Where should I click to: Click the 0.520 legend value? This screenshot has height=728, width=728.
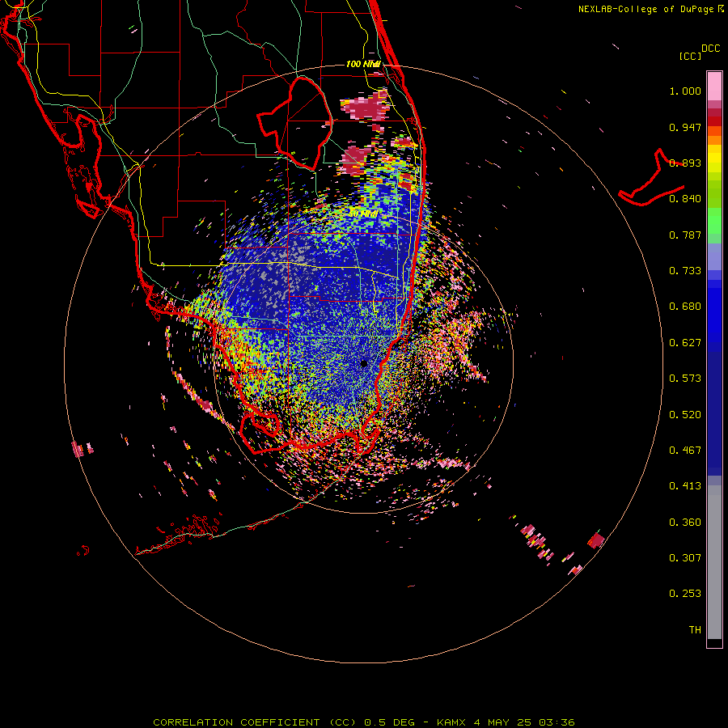tap(685, 415)
